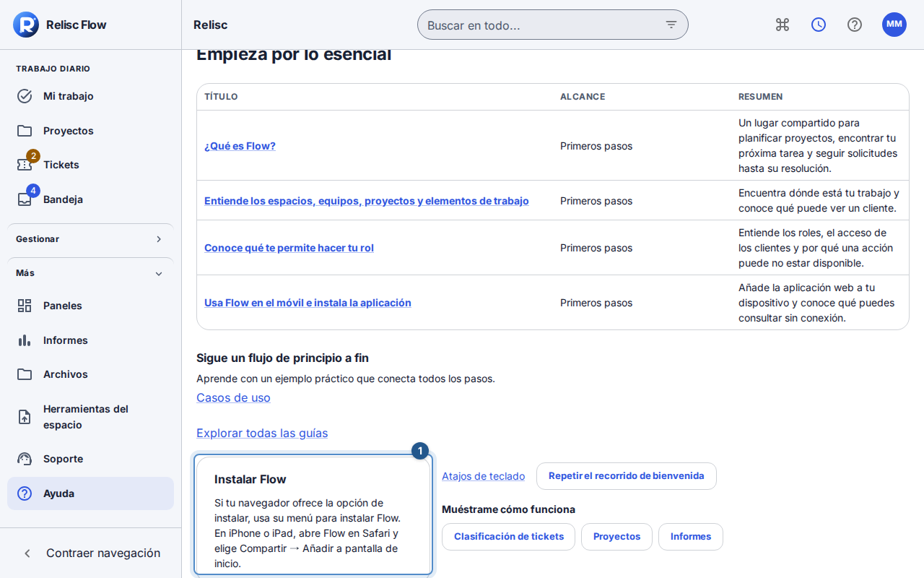Click the TÍTULO column header
Image resolution: width=924 pixels, height=578 pixels.
221,97
